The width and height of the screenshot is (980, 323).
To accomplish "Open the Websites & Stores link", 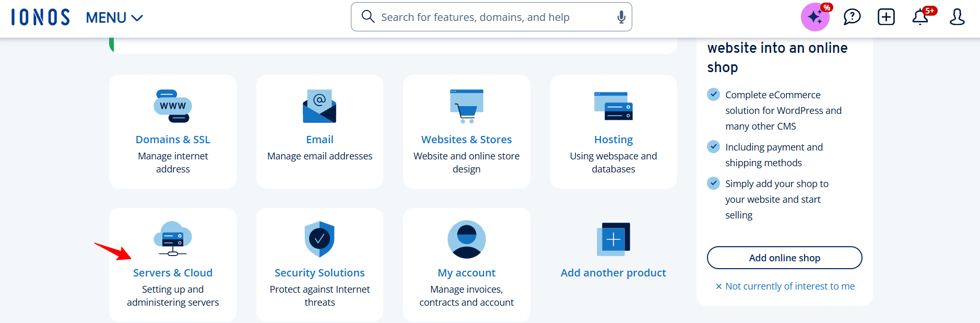I will point(467,140).
